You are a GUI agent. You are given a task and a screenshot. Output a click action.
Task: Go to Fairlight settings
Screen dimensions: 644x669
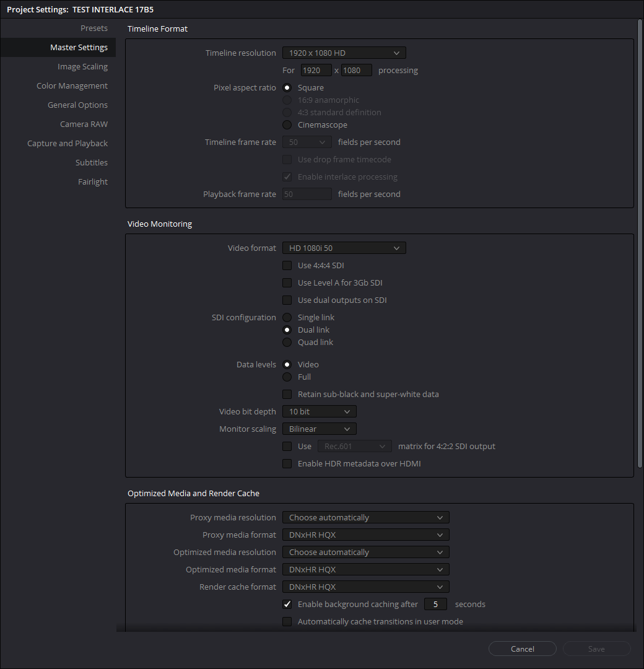coord(93,181)
